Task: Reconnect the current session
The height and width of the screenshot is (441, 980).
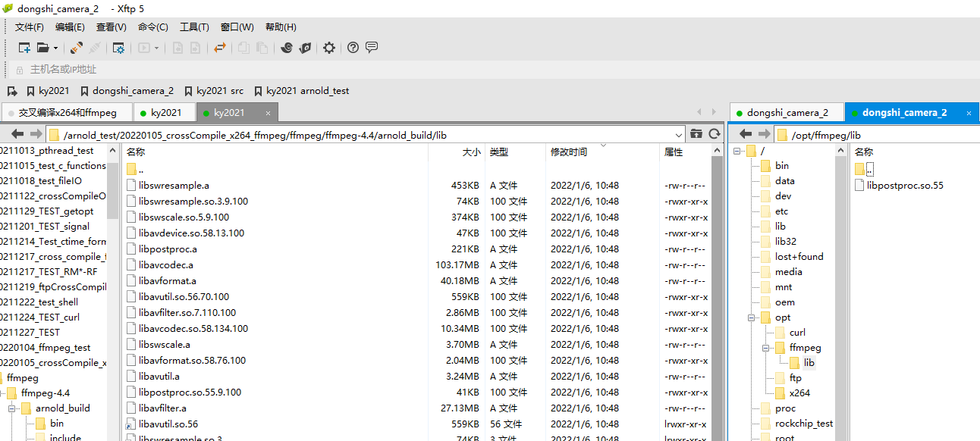Action: click(75, 47)
